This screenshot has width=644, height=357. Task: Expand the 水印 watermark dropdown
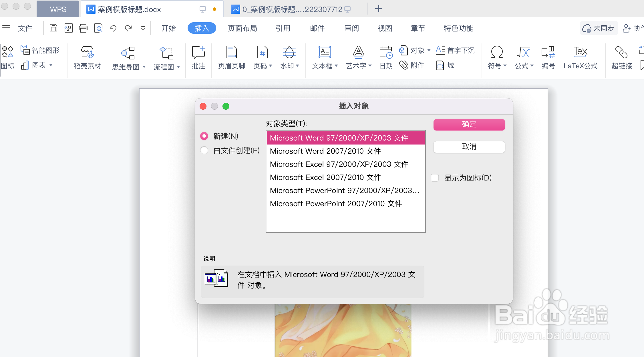tap(297, 66)
